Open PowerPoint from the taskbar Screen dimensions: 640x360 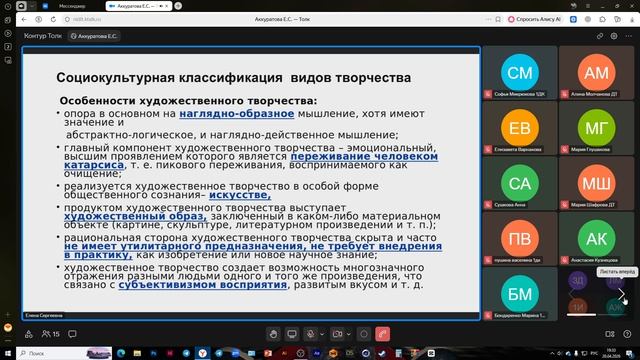268,353
